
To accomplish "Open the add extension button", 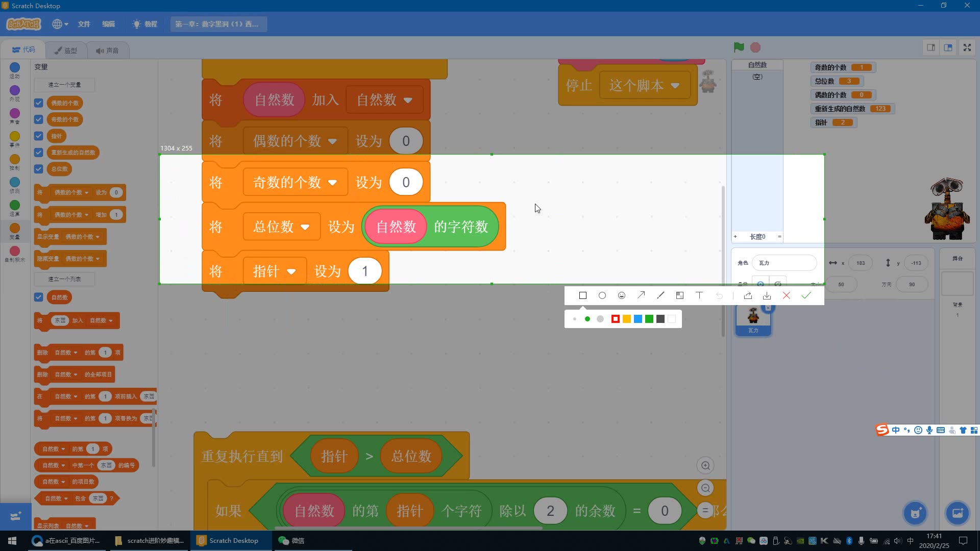I will coord(15,516).
